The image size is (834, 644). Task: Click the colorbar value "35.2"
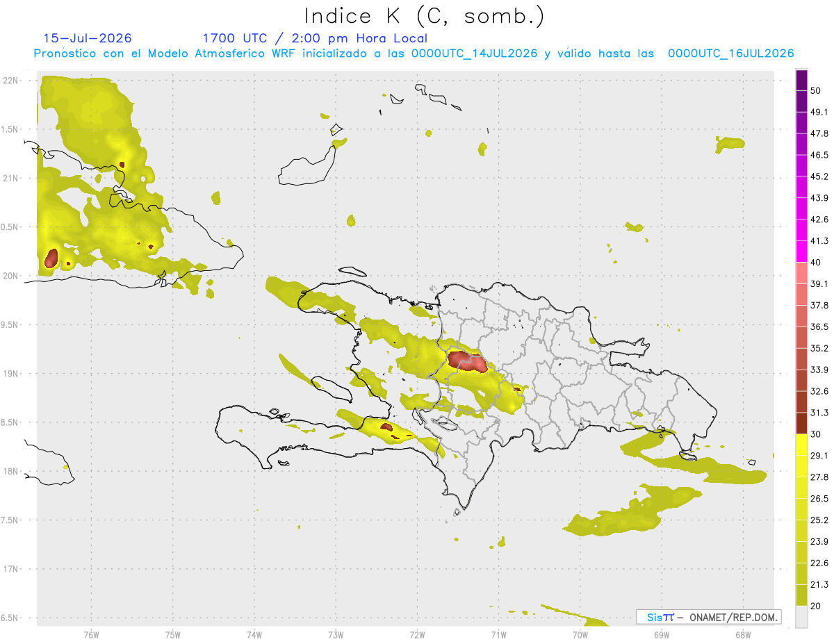click(x=819, y=348)
